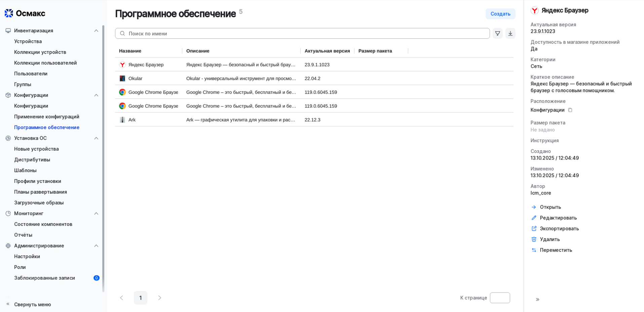Click the pencil icon next to Редактировать

pos(534,218)
